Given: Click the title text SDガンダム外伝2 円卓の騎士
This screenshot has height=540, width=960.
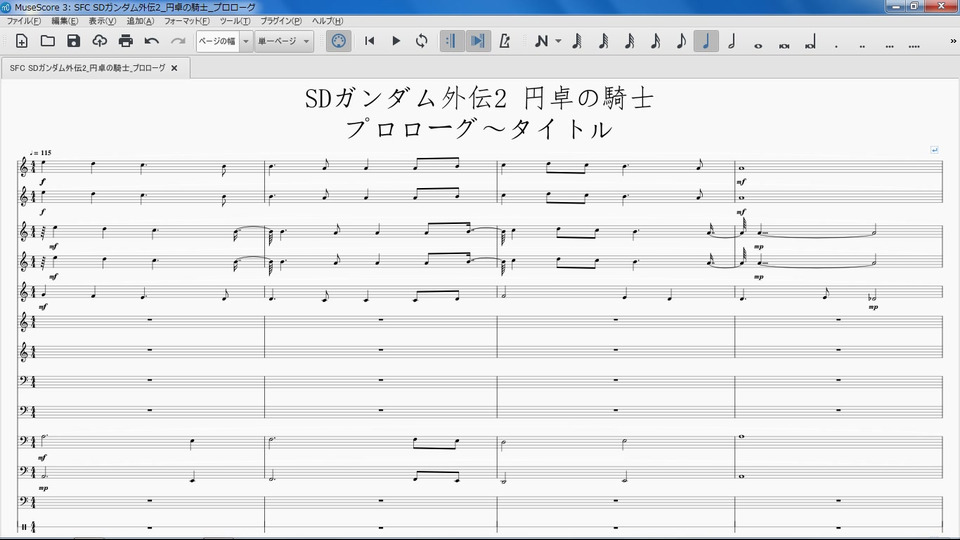Looking at the screenshot, I should tap(479, 98).
